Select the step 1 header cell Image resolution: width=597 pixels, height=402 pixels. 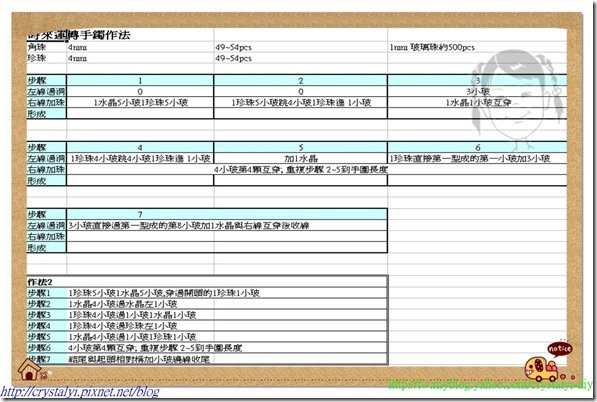[x=140, y=80]
